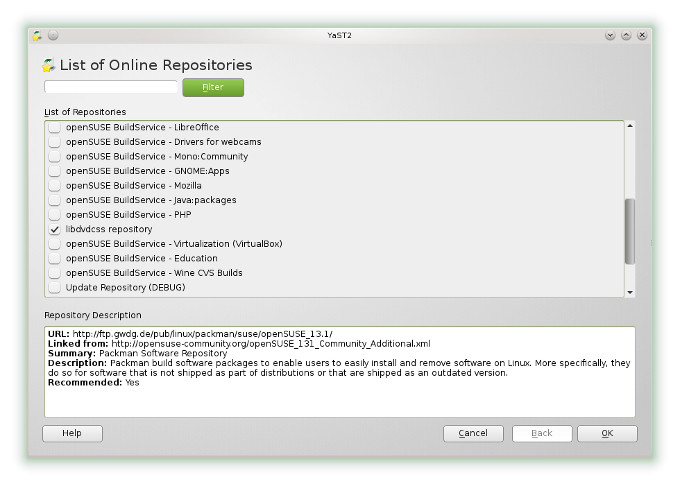The height and width of the screenshot is (486, 680).
Task: Enable the LibreOffice BuildService repository
Action: pos(55,127)
